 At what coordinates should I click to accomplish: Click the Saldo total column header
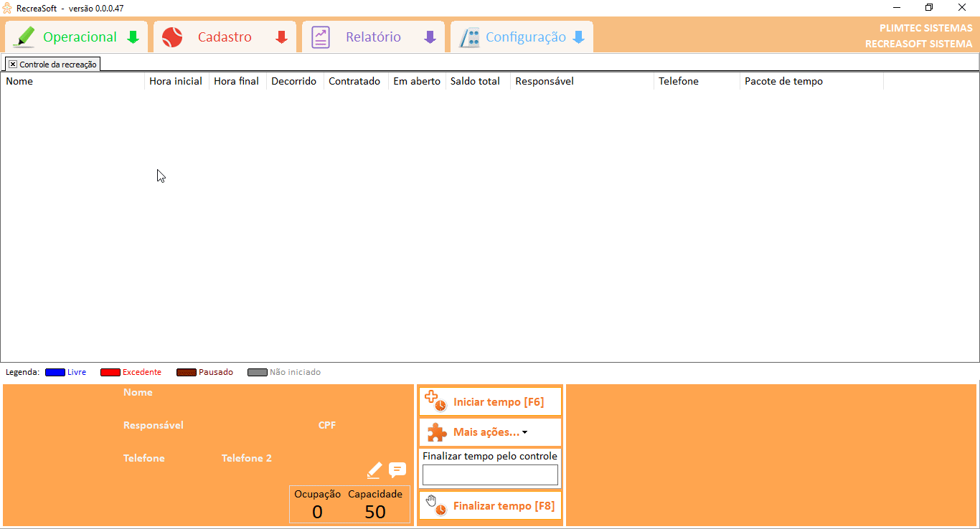click(x=478, y=81)
